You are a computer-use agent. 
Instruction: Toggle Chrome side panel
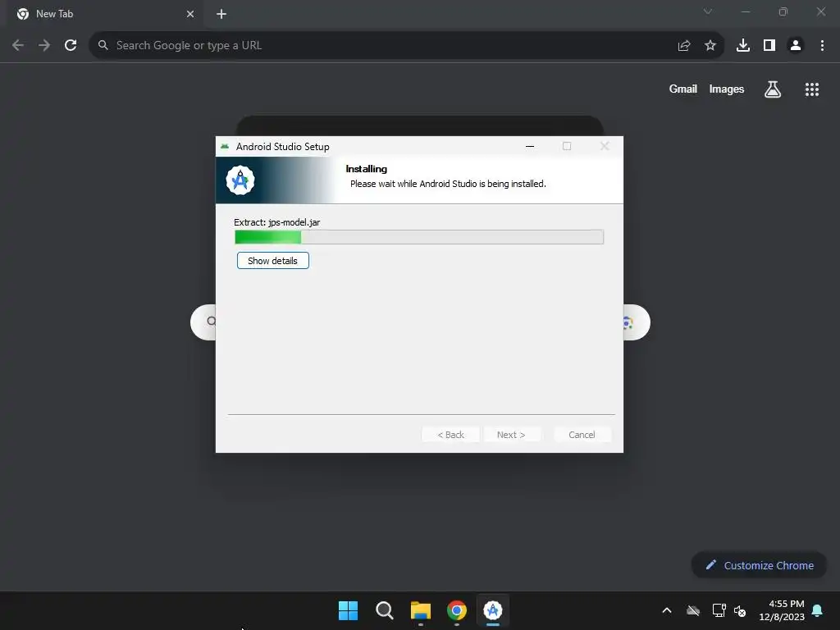[769, 46]
